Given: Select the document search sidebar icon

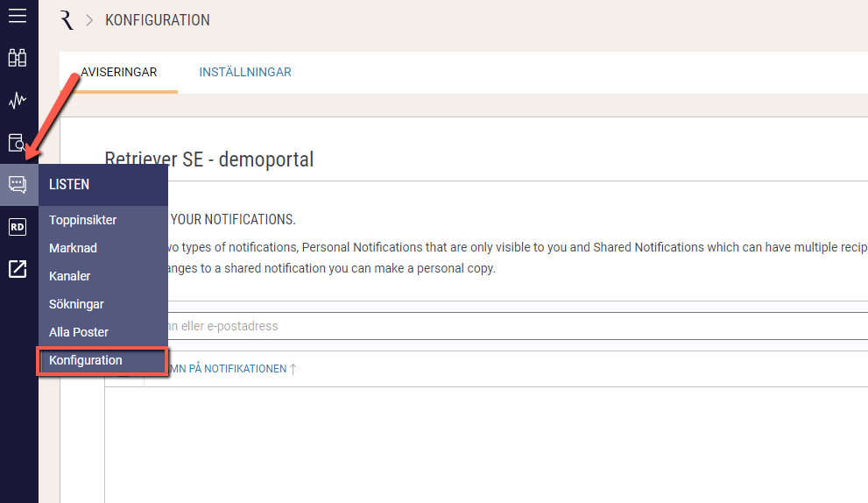Looking at the screenshot, I should [18, 142].
